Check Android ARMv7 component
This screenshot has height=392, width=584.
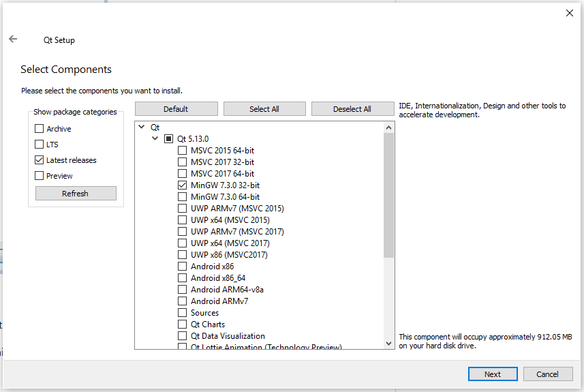pos(182,301)
